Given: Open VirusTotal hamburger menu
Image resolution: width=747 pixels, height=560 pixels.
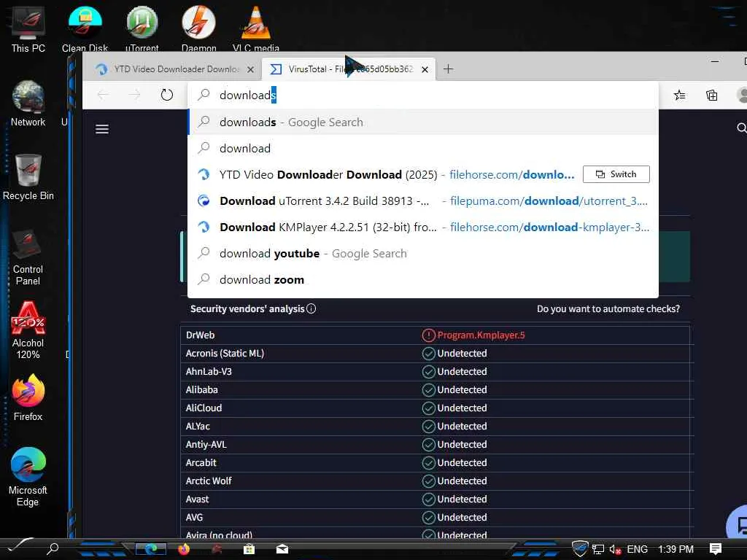Looking at the screenshot, I should 102,129.
